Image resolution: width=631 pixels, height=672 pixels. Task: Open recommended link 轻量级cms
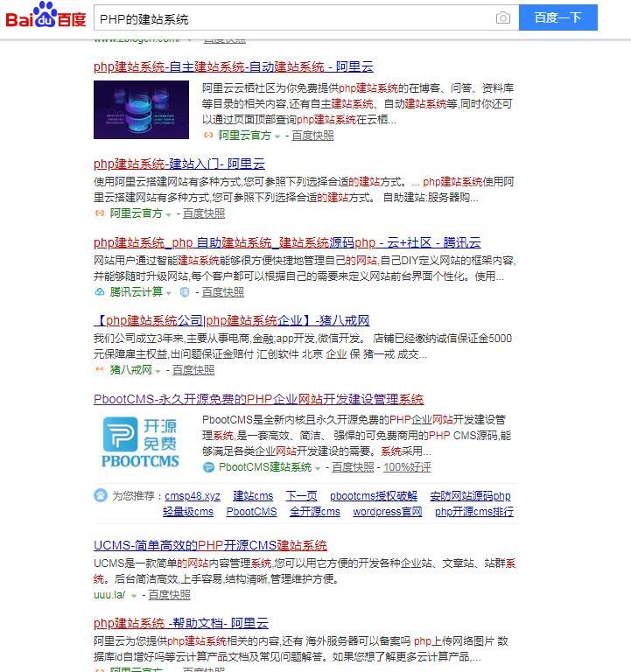point(188,512)
